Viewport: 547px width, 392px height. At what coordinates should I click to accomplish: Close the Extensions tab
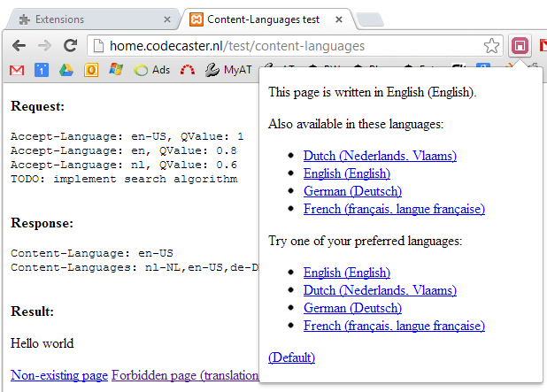(x=167, y=19)
